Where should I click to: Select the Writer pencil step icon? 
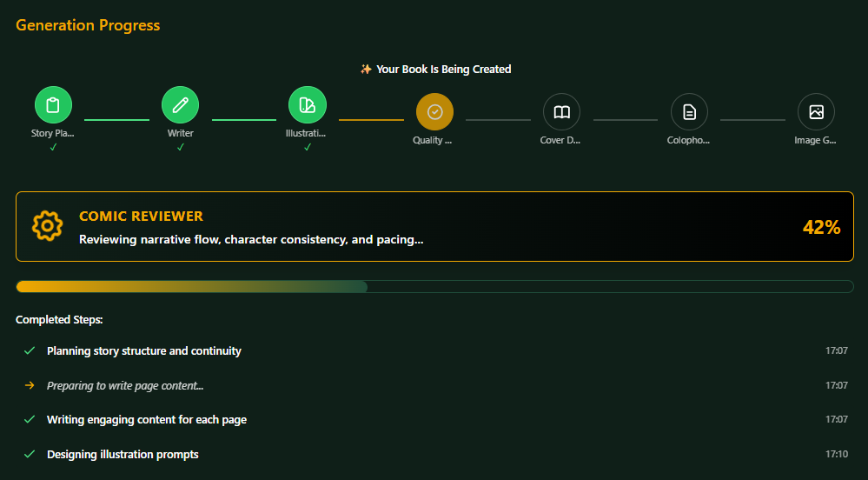pyautogui.click(x=180, y=106)
